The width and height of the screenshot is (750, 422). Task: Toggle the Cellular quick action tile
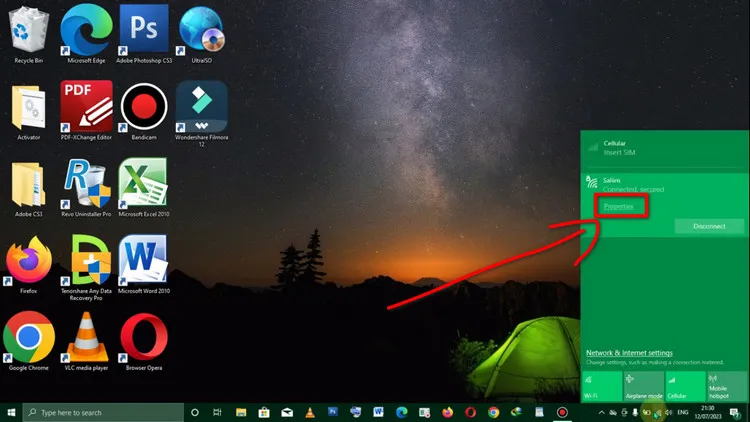pos(685,386)
